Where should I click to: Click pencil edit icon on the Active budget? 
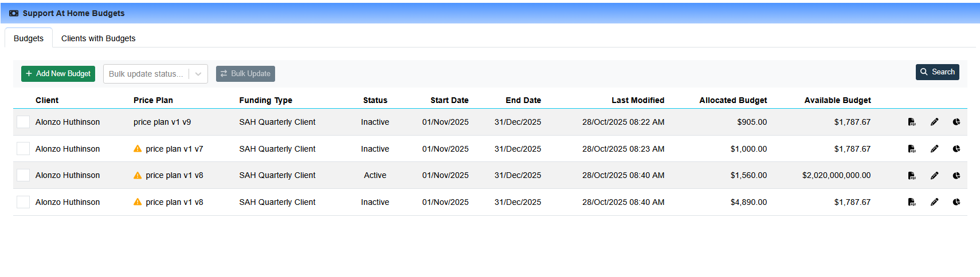point(934,176)
